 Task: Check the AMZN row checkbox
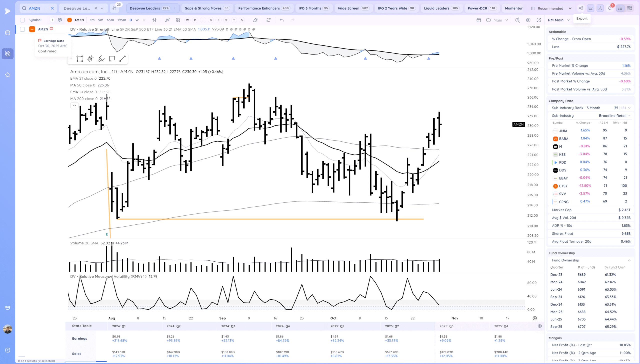(x=22, y=29)
